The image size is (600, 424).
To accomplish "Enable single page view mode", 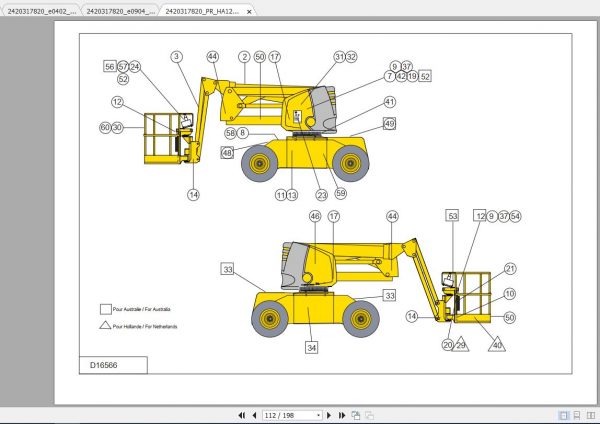I will click(x=563, y=415).
